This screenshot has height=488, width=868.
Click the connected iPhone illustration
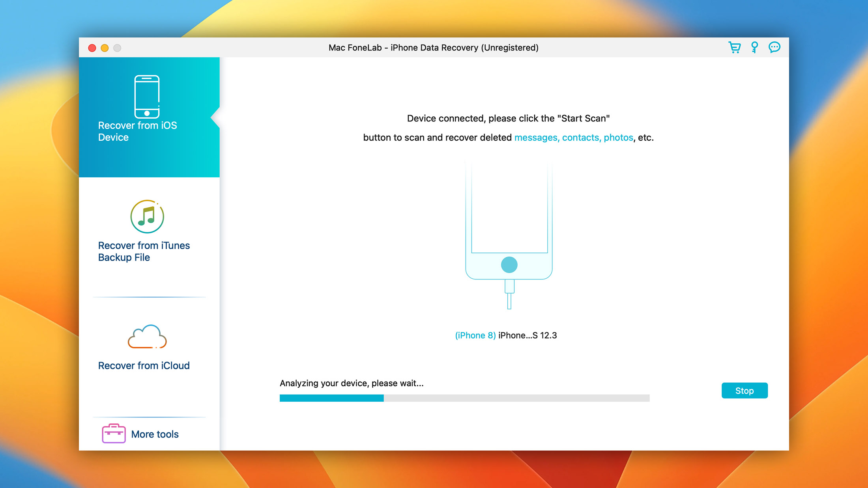tap(509, 235)
